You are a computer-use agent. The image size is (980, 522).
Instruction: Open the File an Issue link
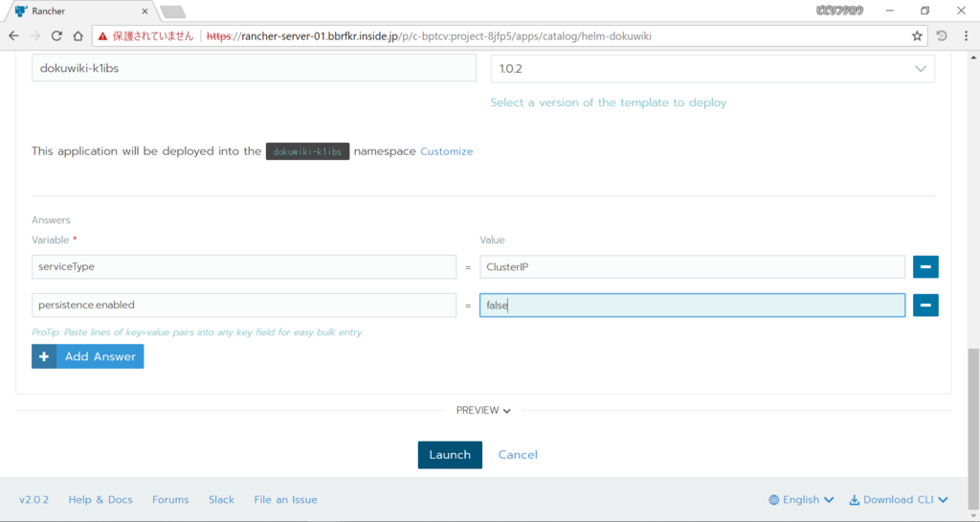point(285,500)
